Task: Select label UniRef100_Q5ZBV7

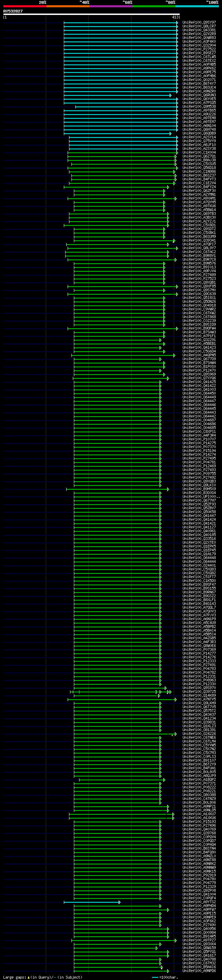Action: point(199,508)
